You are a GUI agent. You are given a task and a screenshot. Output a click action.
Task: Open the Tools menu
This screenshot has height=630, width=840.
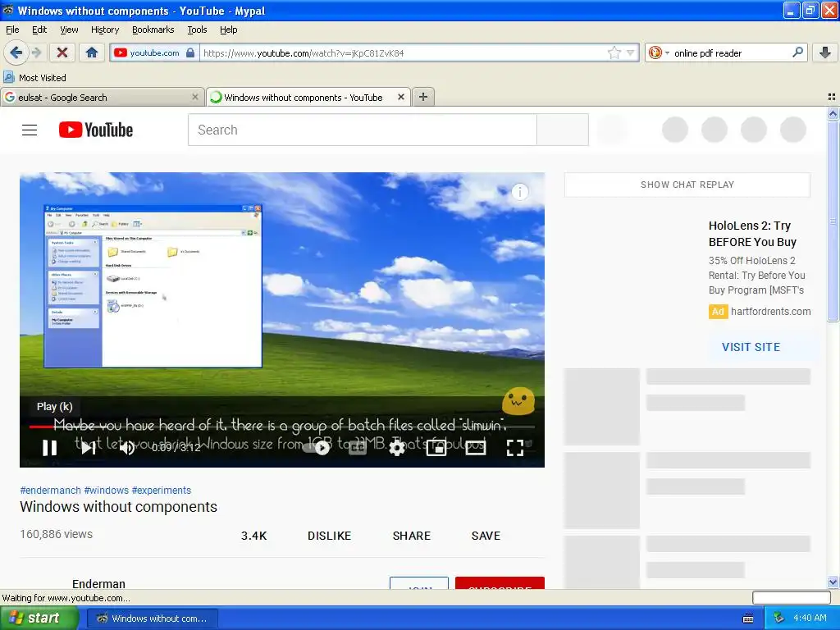point(197,30)
